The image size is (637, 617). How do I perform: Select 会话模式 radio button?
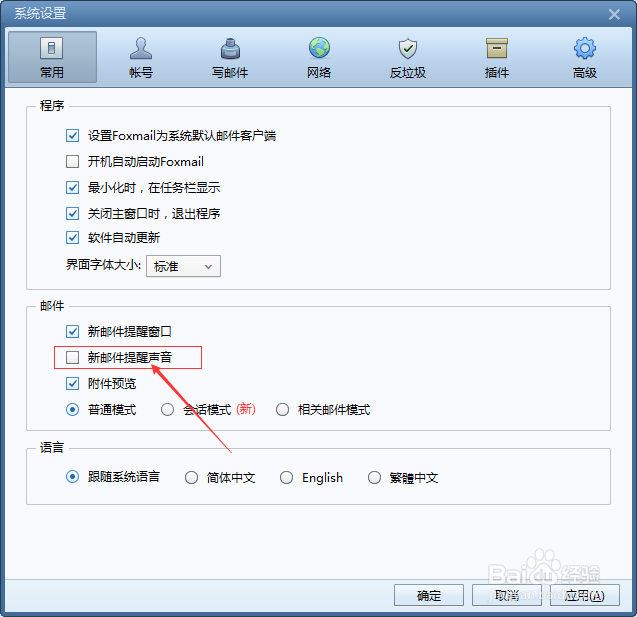click(167, 409)
